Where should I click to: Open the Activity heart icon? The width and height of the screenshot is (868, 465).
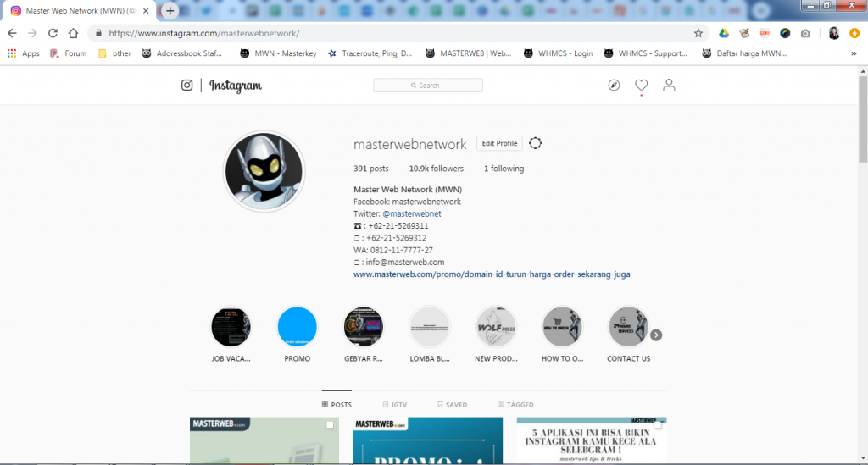642,86
